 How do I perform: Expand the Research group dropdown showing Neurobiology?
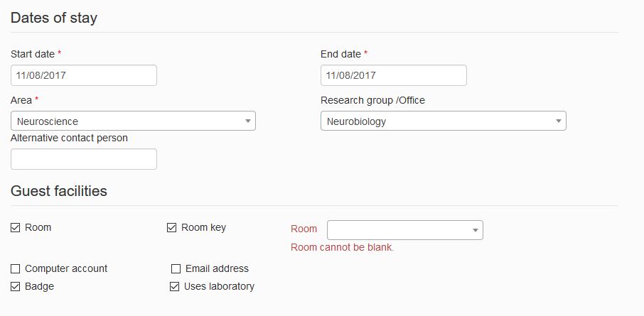443,121
